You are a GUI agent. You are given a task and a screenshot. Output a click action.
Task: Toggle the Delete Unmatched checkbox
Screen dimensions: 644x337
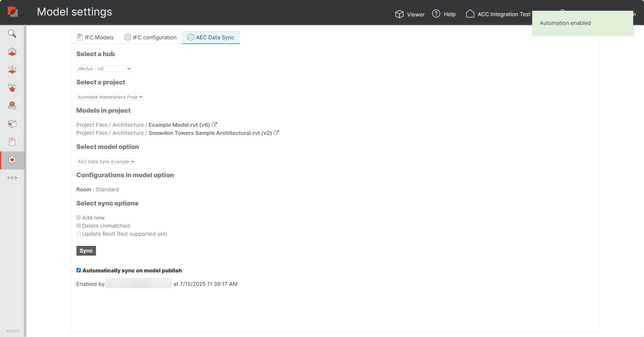coord(78,226)
